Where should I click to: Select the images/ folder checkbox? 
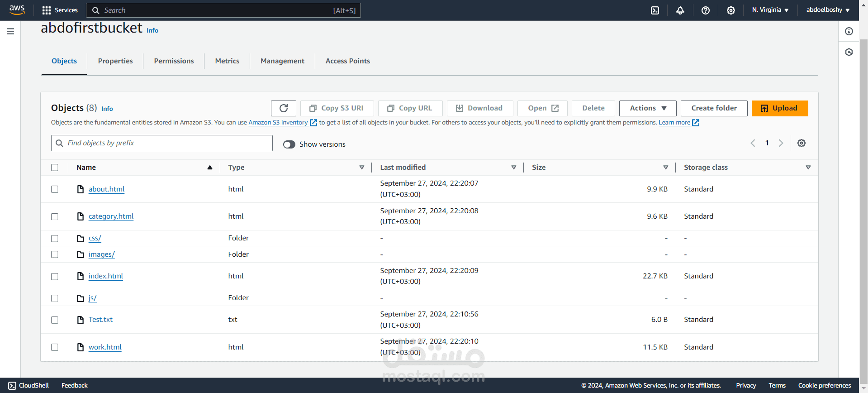(x=55, y=254)
